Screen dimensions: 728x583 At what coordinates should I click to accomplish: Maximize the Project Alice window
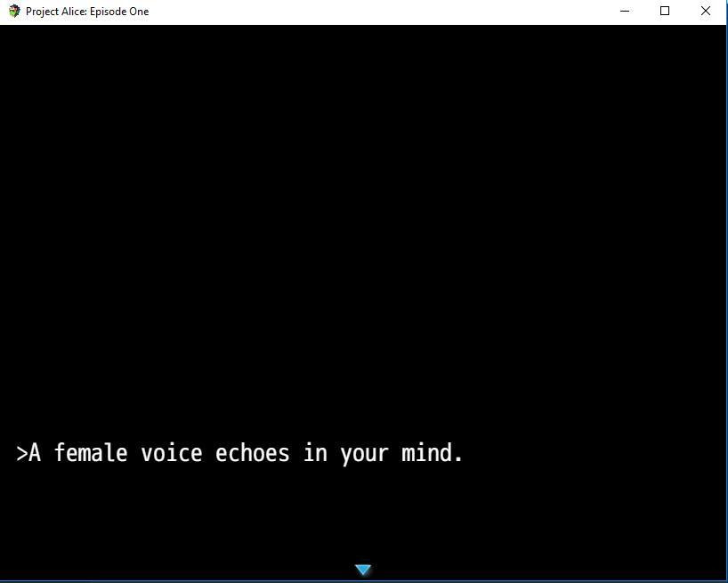(665, 12)
